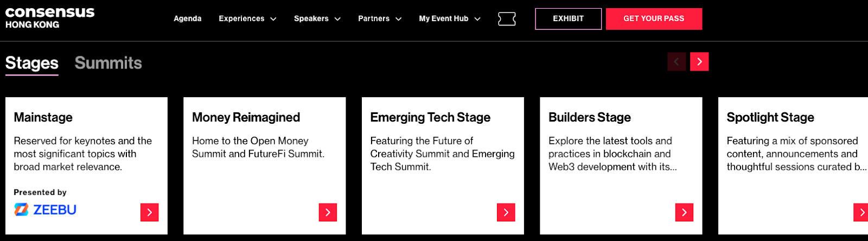Click the Spotlight Stage card title
The height and width of the screenshot is (241, 868).
770,117
